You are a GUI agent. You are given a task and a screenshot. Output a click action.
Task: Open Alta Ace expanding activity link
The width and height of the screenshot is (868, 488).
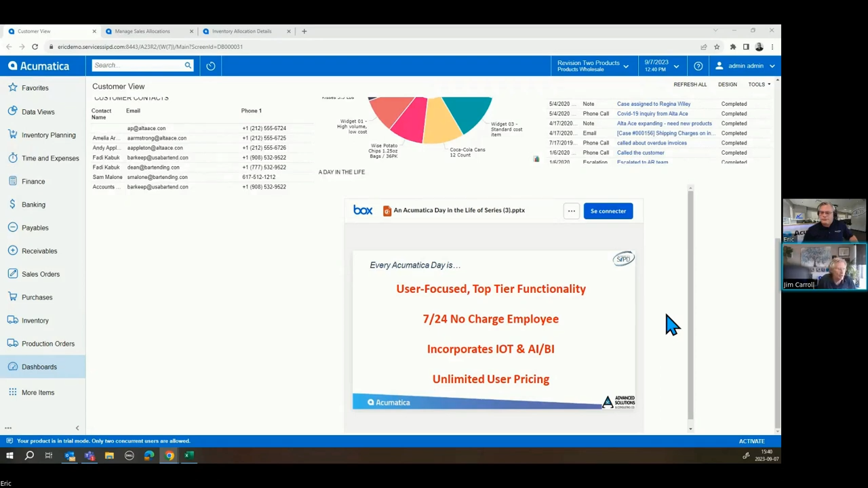click(665, 123)
